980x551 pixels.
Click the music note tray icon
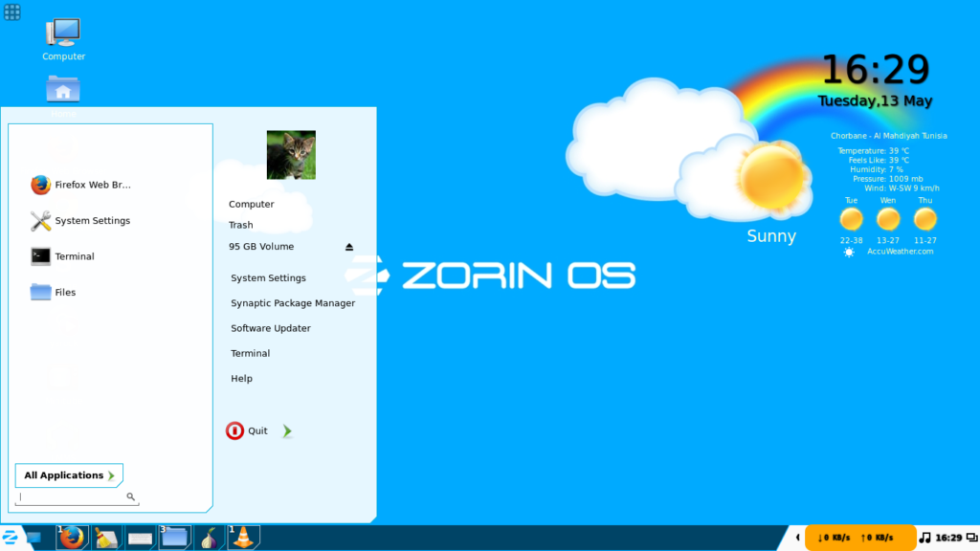pyautogui.click(x=924, y=538)
